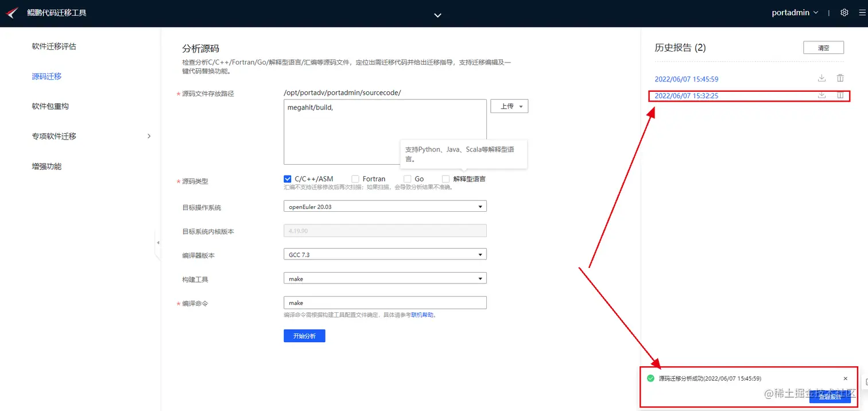The width and height of the screenshot is (868, 411).
Task: Open 增强功能 in sidebar
Action: [x=46, y=166]
